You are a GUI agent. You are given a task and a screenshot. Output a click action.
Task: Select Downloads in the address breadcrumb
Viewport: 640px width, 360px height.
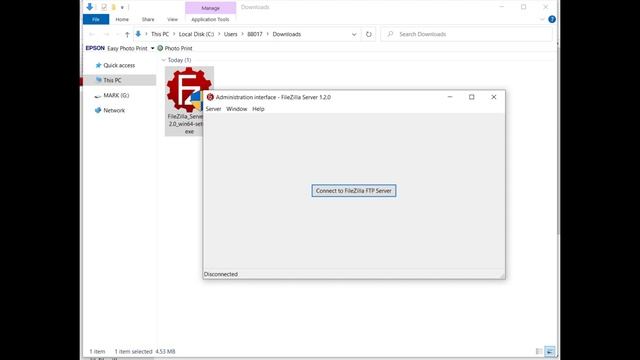(287, 34)
